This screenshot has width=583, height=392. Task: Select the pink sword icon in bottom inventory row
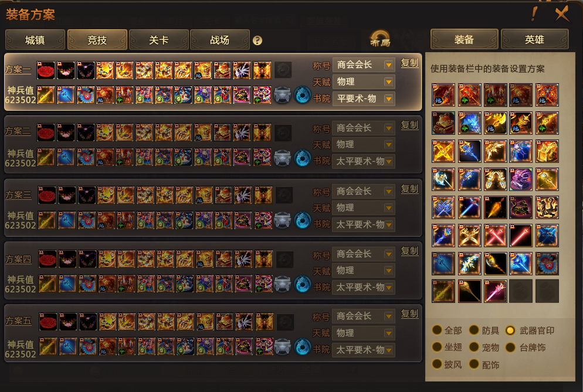(495, 291)
